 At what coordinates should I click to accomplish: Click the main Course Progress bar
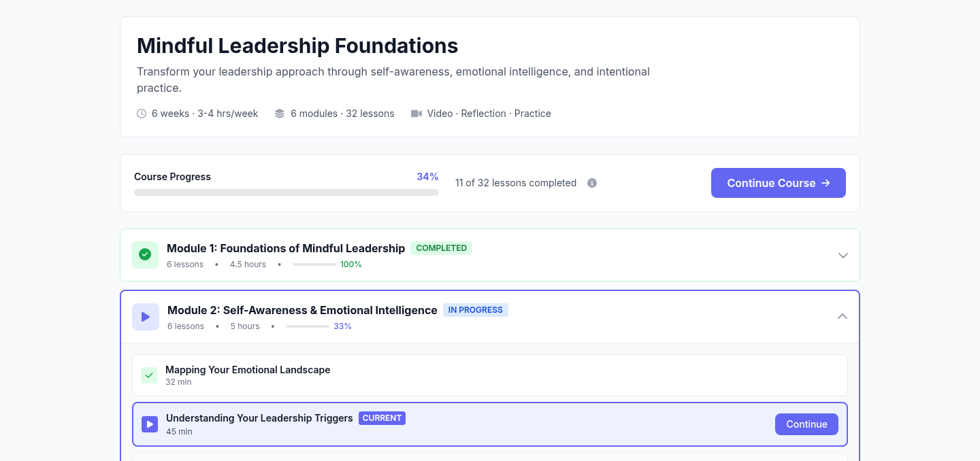[x=287, y=192]
